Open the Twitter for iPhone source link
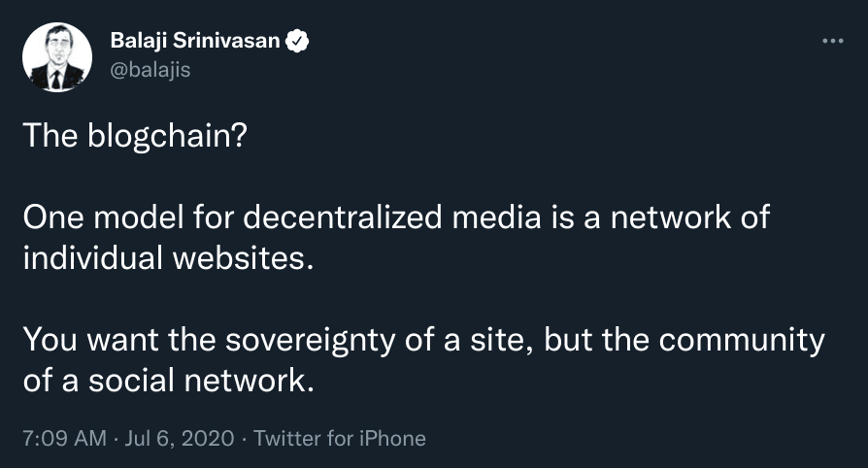 coord(340,438)
